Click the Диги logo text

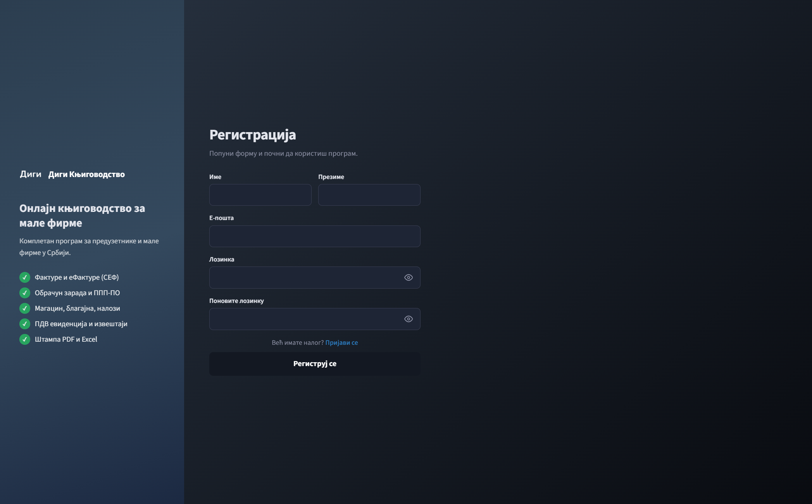click(x=31, y=174)
